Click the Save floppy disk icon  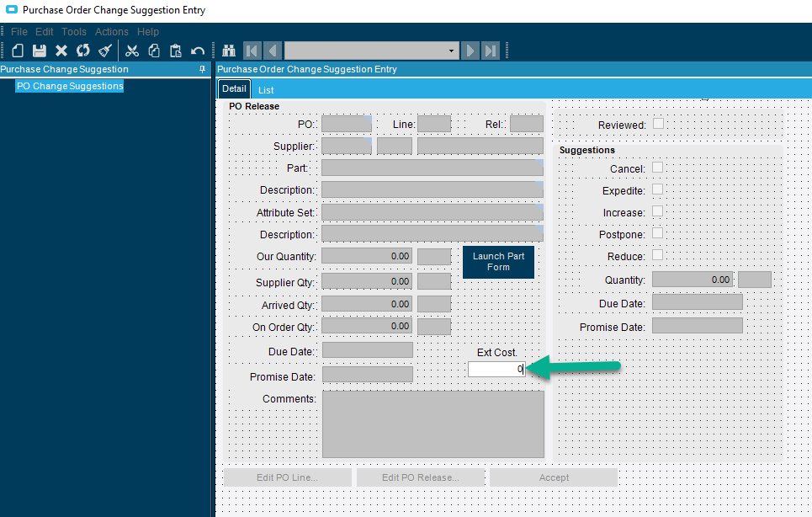[40, 51]
